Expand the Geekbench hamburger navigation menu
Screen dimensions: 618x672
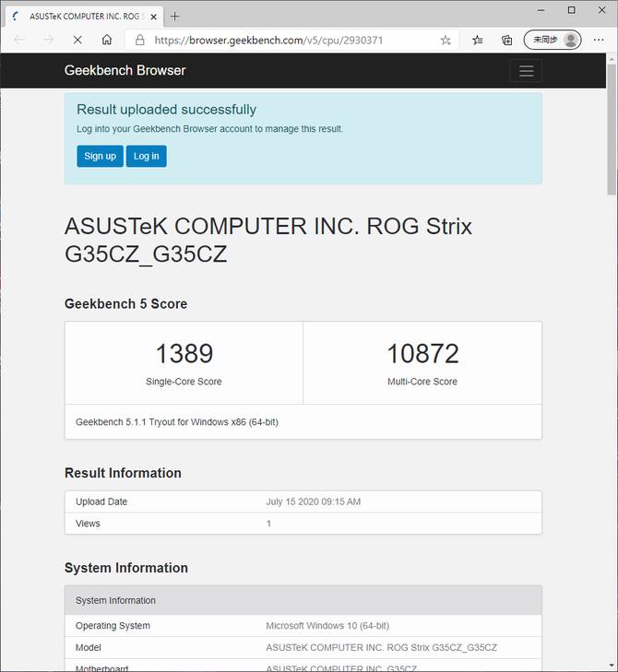pos(526,71)
